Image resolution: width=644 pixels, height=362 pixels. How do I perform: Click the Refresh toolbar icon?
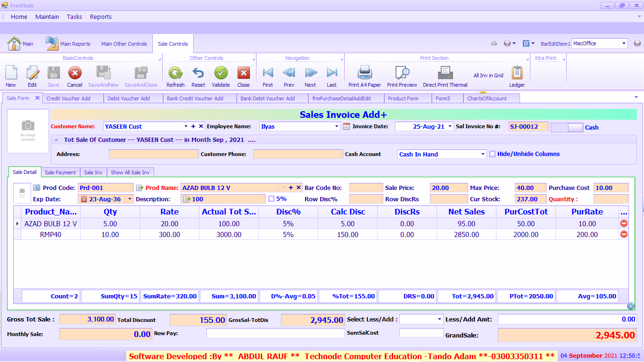coord(175,73)
